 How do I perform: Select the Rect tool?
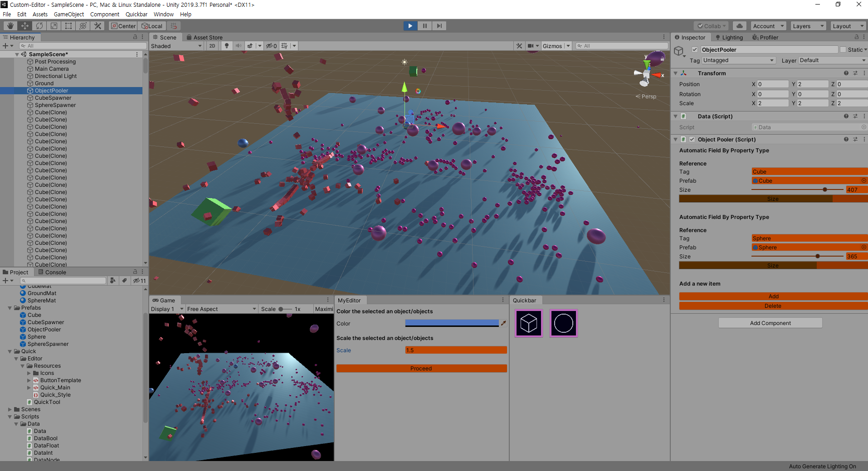coord(68,26)
